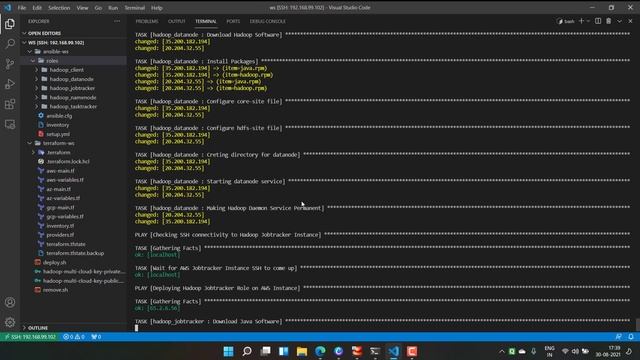Open the Remote Explorer view
Image resolution: width=640 pixels, height=360 pixels.
[x=10, y=124]
